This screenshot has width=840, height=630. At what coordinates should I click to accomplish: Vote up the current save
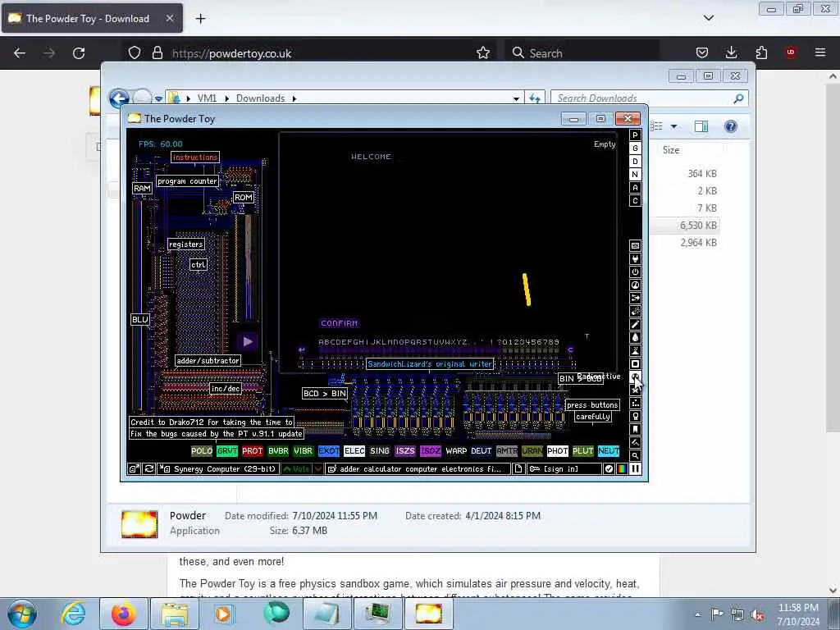click(x=296, y=468)
